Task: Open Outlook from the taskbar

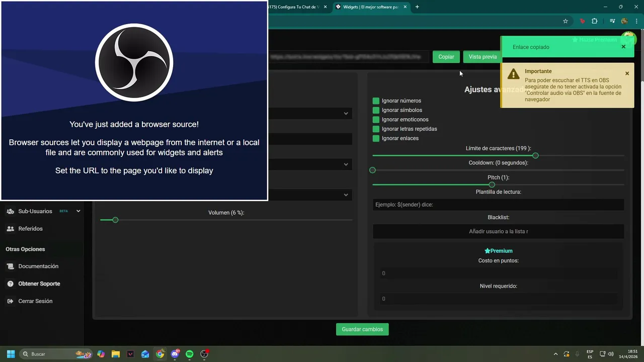Action: (145, 354)
